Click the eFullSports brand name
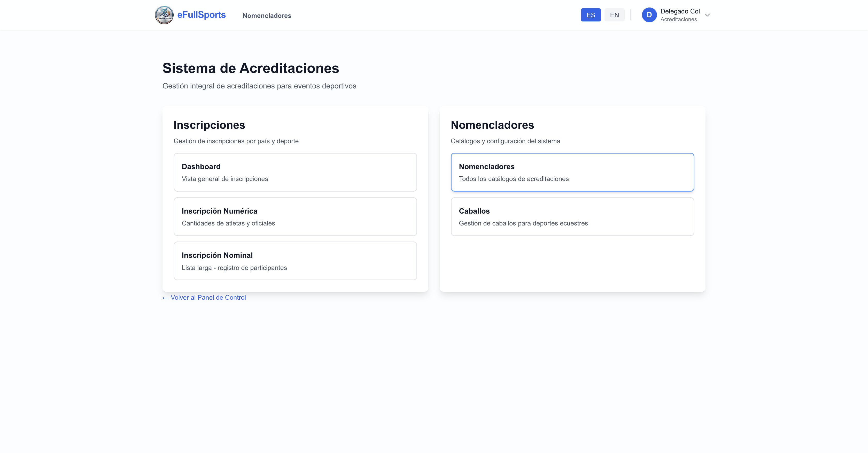This screenshot has height=453, width=868. tap(201, 15)
